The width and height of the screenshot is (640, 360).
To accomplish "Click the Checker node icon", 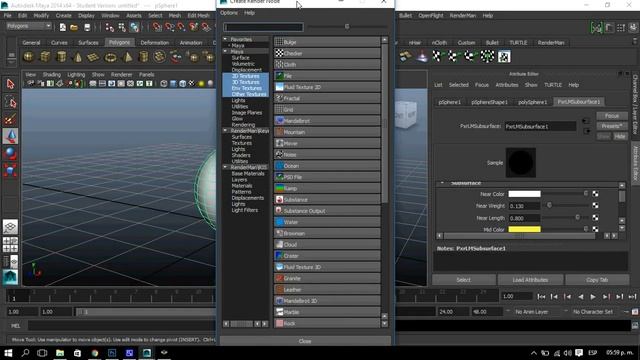I will pyautogui.click(x=279, y=53).
